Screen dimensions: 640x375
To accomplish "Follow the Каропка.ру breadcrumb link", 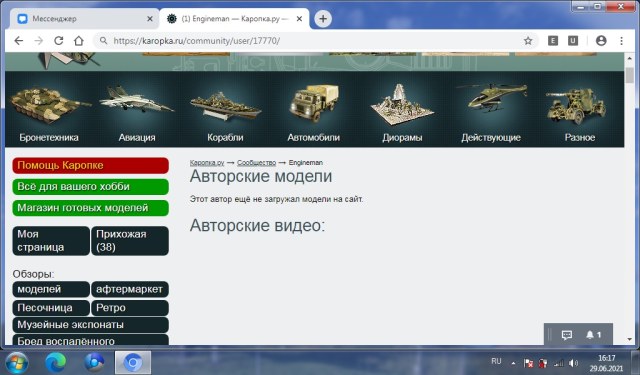I will [x=207, y=162].
